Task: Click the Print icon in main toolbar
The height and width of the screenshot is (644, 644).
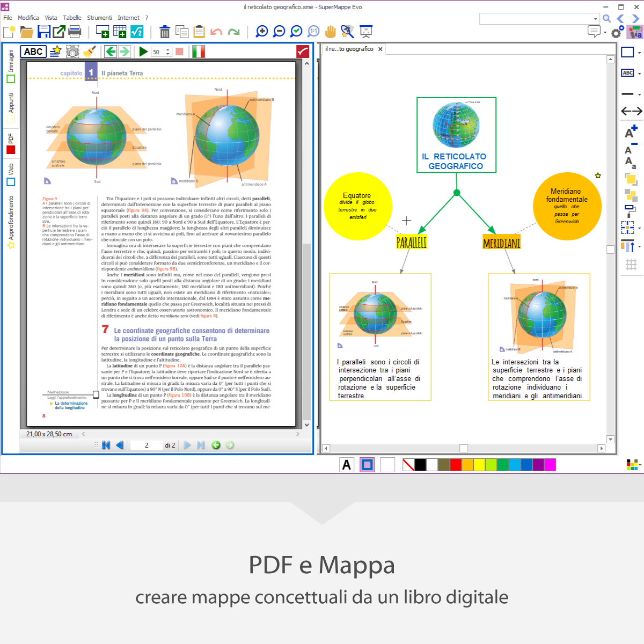Action: click(75, 32)
